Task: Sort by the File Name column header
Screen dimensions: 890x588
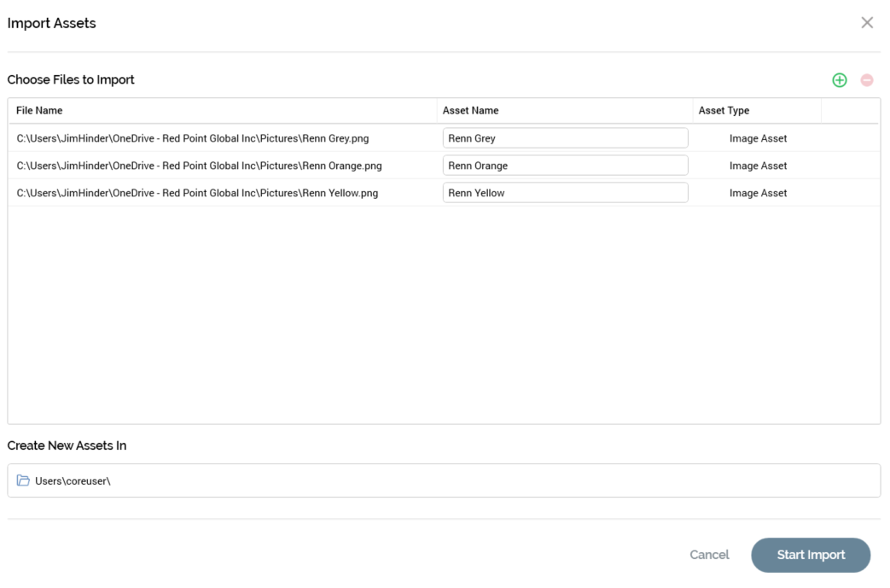Action: point(39,110)
